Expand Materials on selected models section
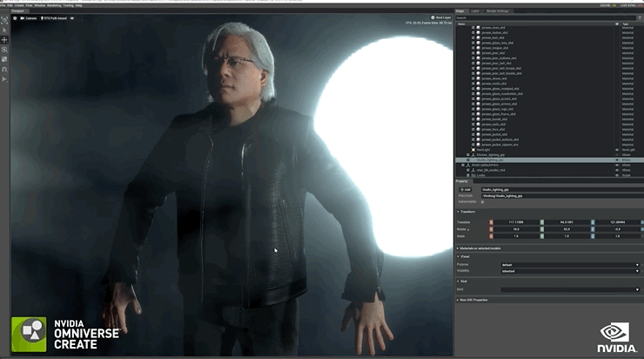 (x=479, y=248)
